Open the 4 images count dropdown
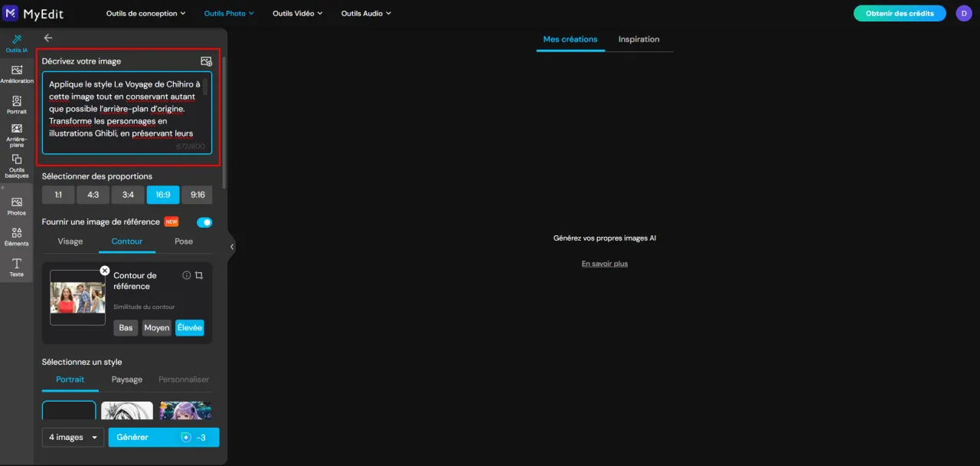 pos(73,438)
